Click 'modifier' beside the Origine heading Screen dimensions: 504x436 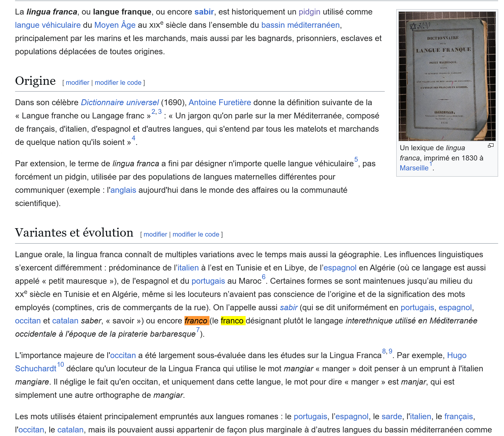point(77,83)
